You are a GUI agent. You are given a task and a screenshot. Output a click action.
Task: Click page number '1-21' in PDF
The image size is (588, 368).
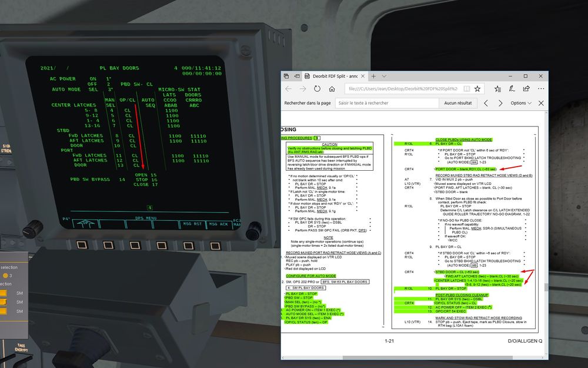point(389,341)
